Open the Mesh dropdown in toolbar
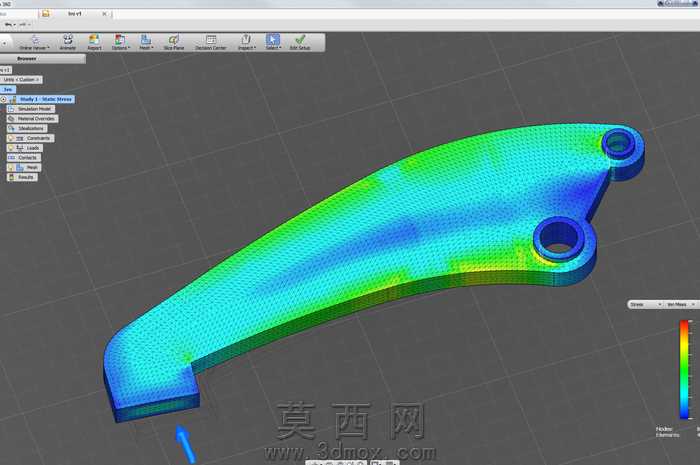Screen dimensions: 700x465 146,42
